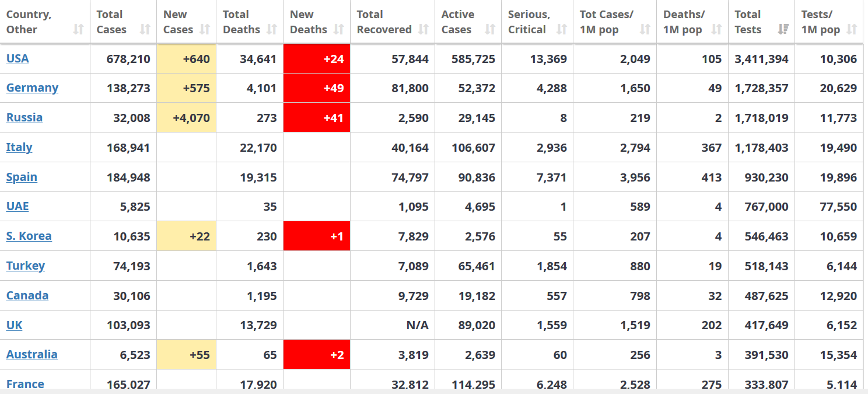Sort by the Country, Other column icon

79,30
